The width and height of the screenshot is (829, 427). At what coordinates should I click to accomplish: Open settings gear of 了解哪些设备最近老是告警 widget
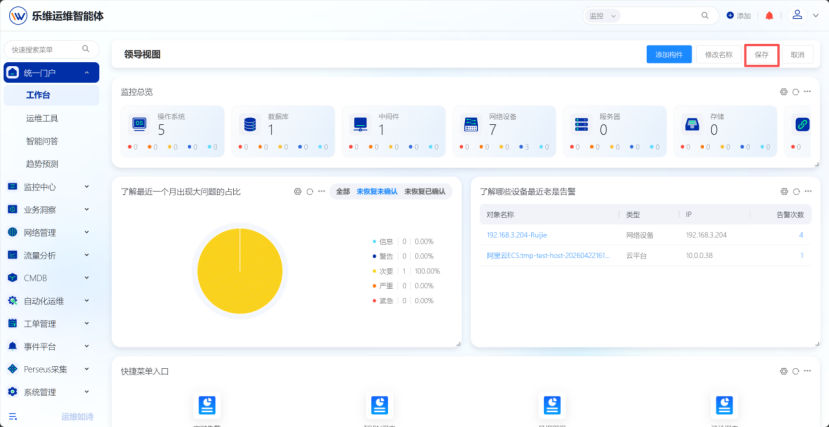coord(784,191)
